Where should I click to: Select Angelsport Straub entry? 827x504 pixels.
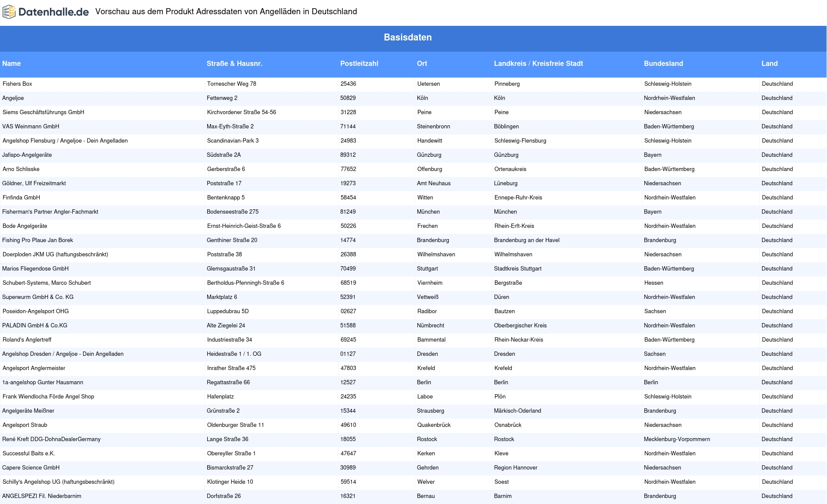pos(25,425)
